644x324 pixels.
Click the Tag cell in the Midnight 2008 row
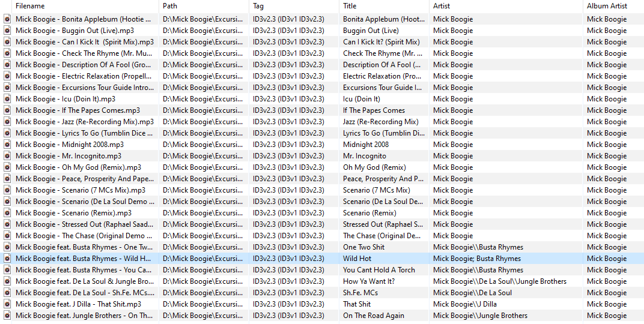(x=294, y=145)
